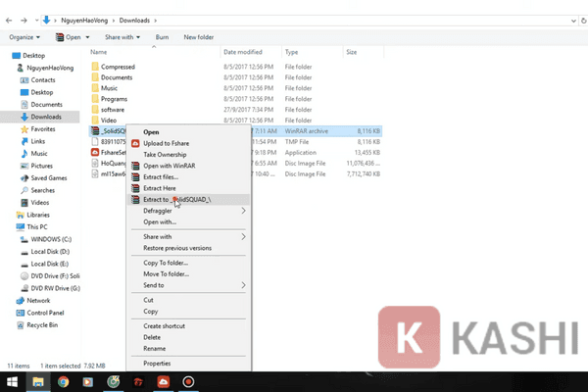Click the WinRAR icon beside Extract files...

click(x=135, y=177)
